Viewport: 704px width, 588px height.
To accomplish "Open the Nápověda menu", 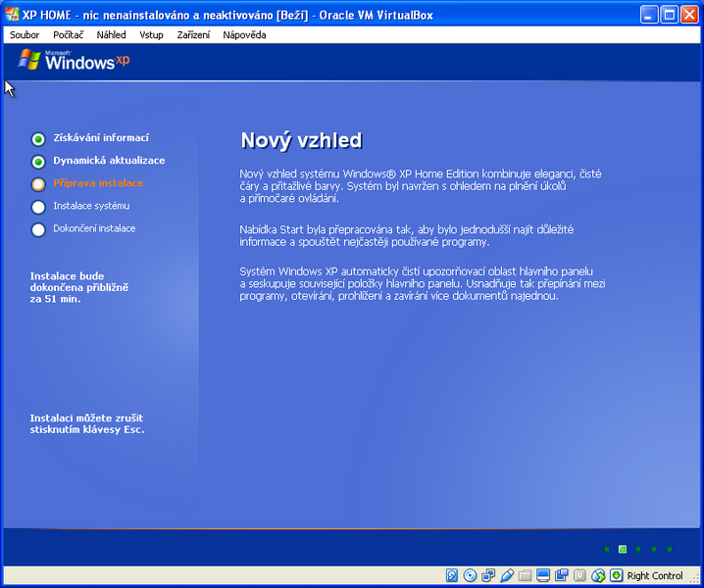I will point(244,35).
